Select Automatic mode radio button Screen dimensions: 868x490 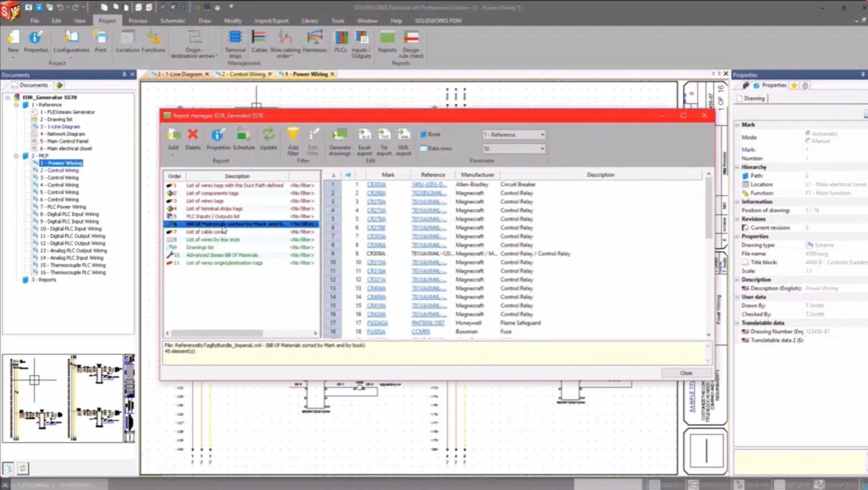[x=808, y=133]
